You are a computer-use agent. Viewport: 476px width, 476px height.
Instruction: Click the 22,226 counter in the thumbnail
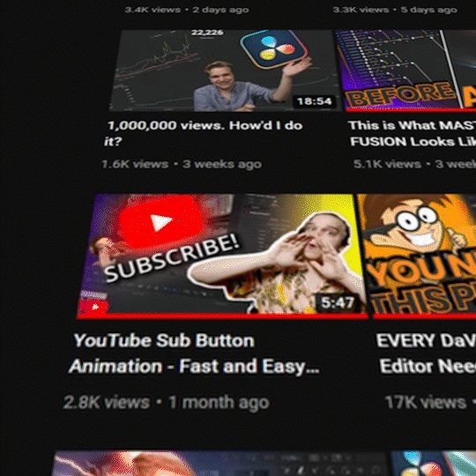[207, 33]
